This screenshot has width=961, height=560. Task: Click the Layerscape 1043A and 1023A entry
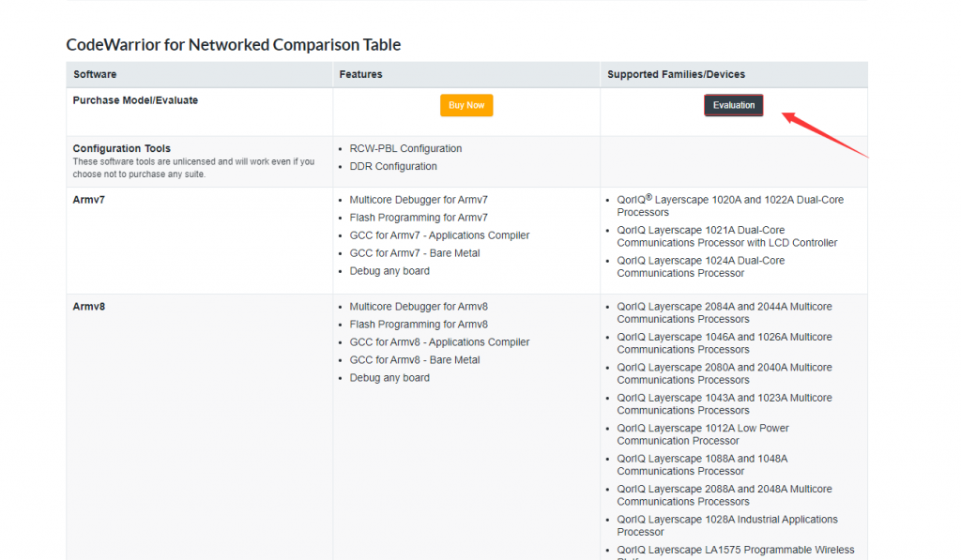[x=725, y=403]
